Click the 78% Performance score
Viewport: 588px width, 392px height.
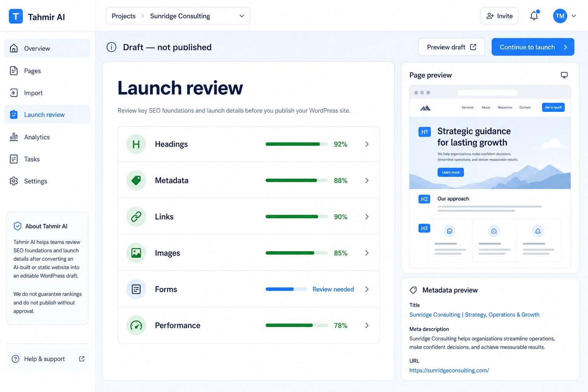pos(341,325)
